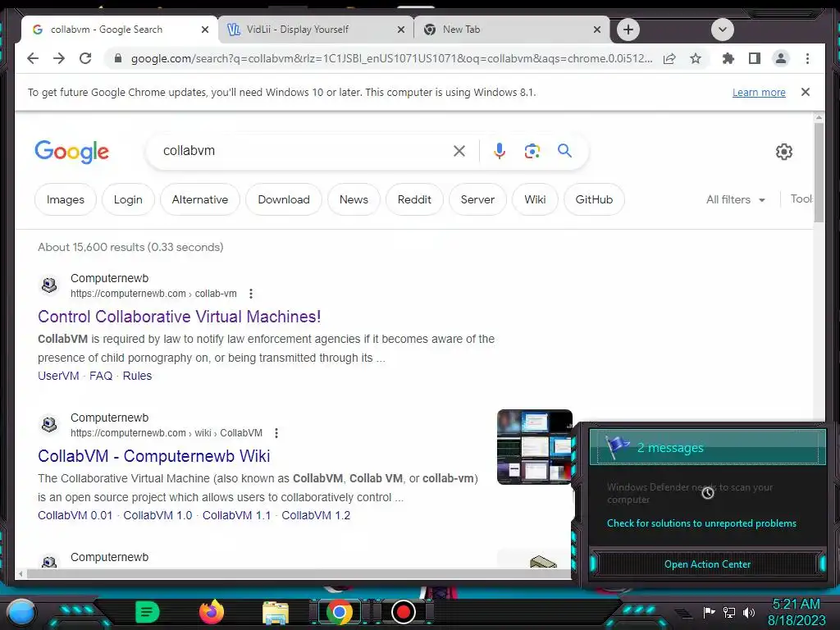This screenshot has height=630, width=840.
Task: Click the vertical scrollbar of the results page
Action: tap(819, 171)
